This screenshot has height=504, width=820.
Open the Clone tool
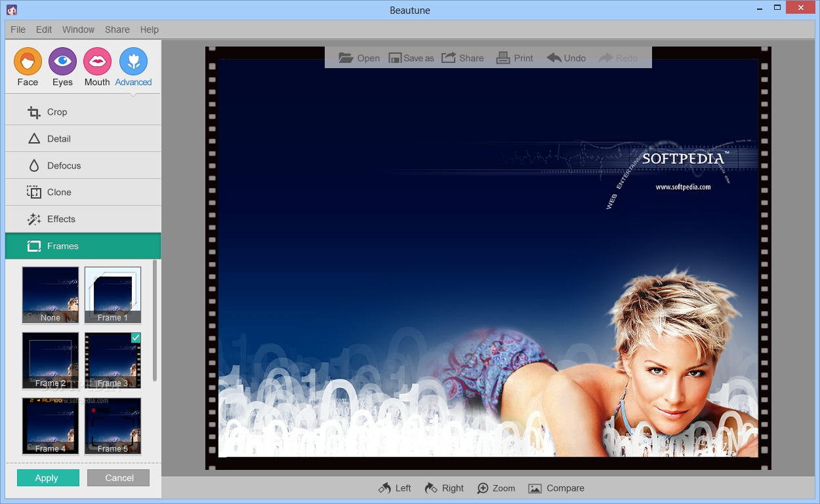(x=83, y=192)
